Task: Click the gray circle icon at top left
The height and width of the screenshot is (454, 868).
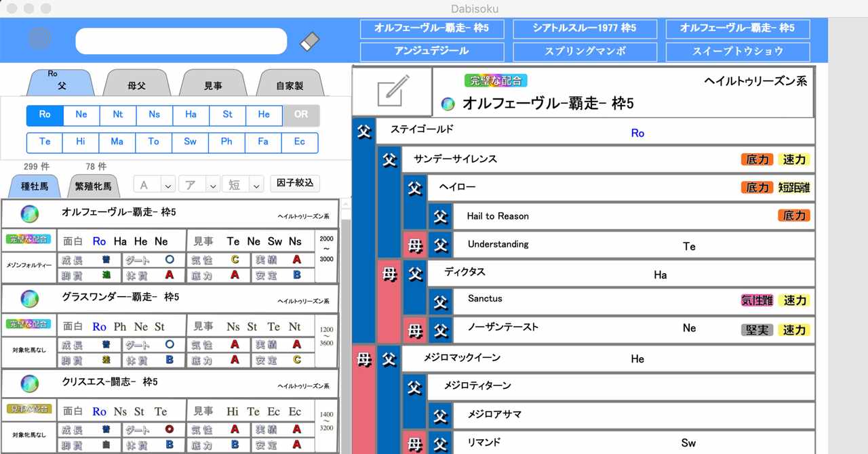Action: click(x=39, y=38)
